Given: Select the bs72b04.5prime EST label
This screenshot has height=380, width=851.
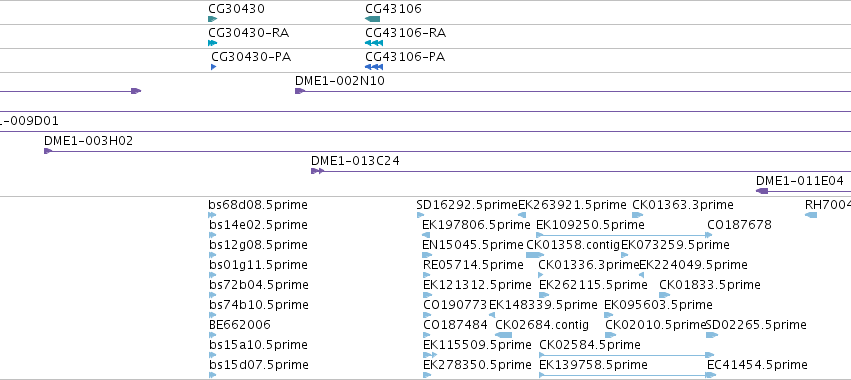Looking at the screenshot, I should [258, 285].
